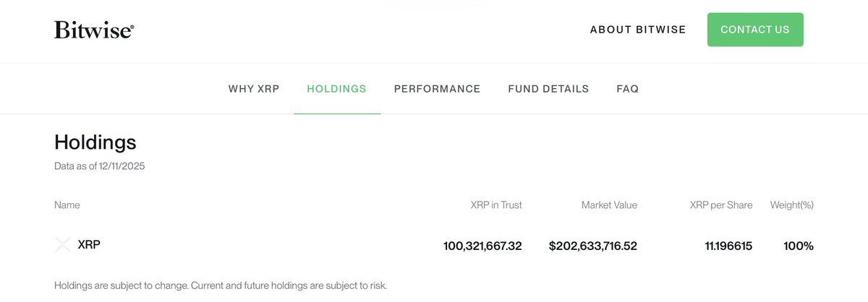This screenshot has width=868, height=302.
Task: Click the Bitwise logo
Action: point(94,30)
